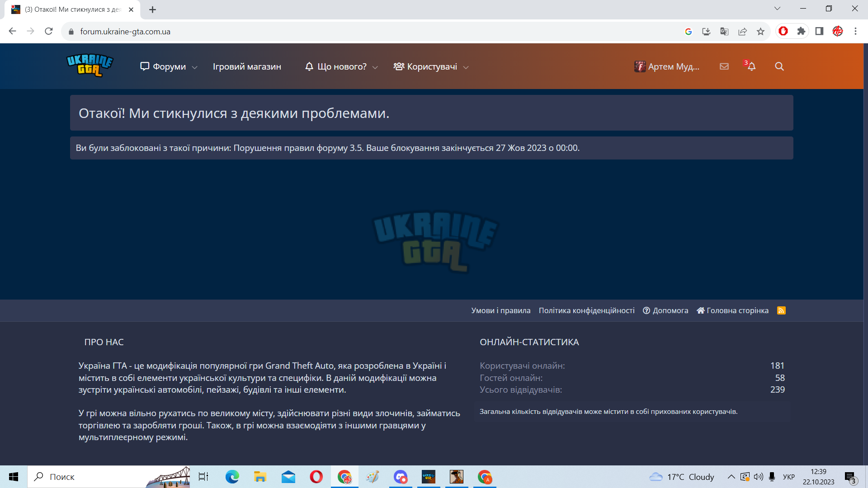Open the Paint palette app on the taskbar
Screen dimensions: 868x488
[x=373, y=477]
